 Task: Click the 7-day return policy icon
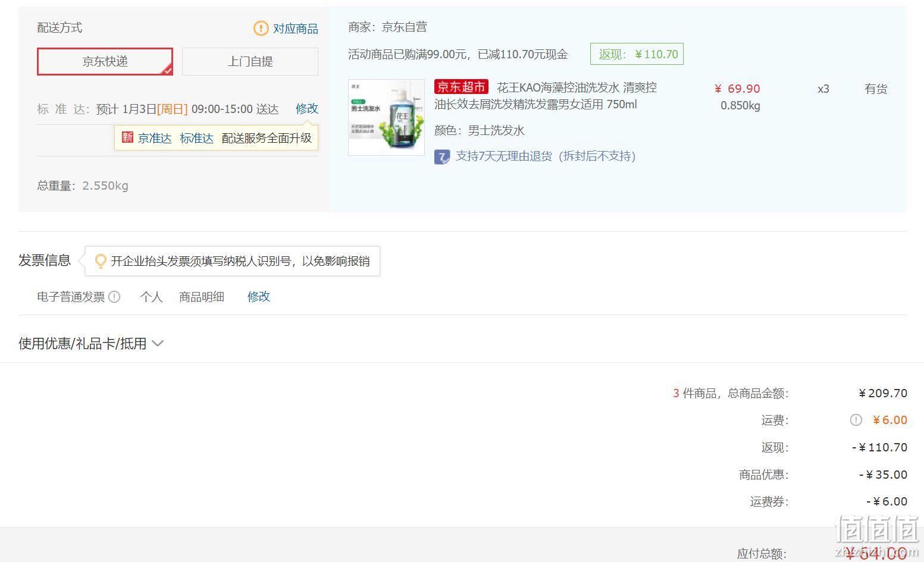pos(442,157)
